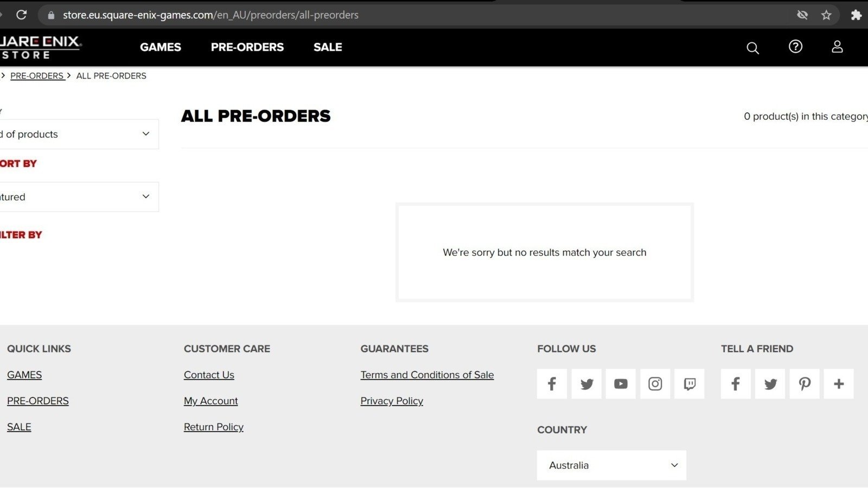The width and height of the screenshot is (868, 488).
Task: Click the Contact Us link
Action: click(209, 375)
